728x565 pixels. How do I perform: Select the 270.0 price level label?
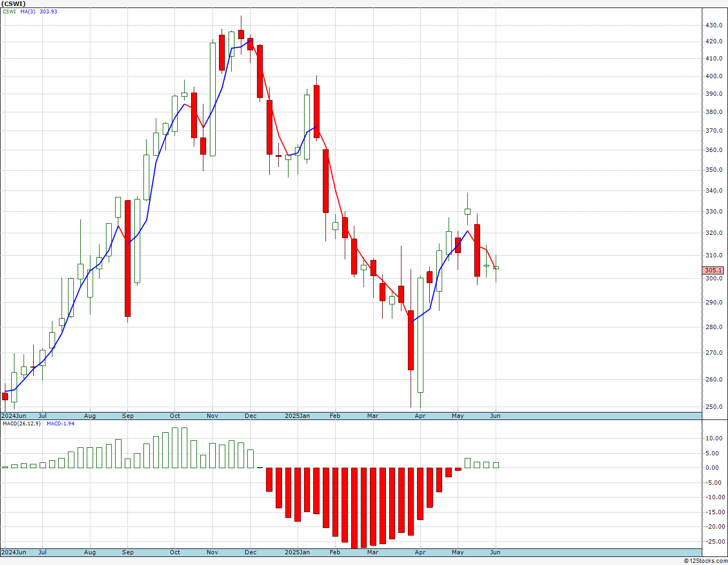click(x=714, y=353)
